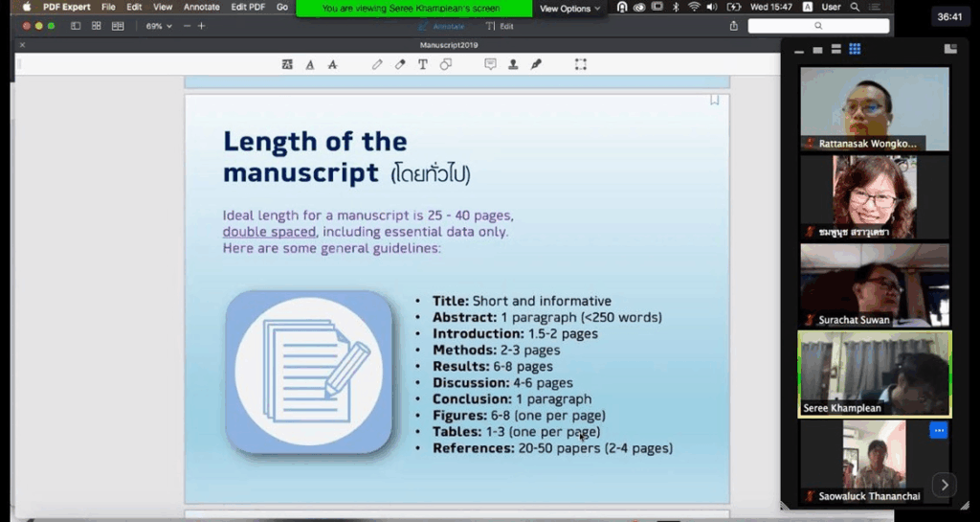980x522 pixels.
Task: Pick the eraser tool
Action: [400, 64]
